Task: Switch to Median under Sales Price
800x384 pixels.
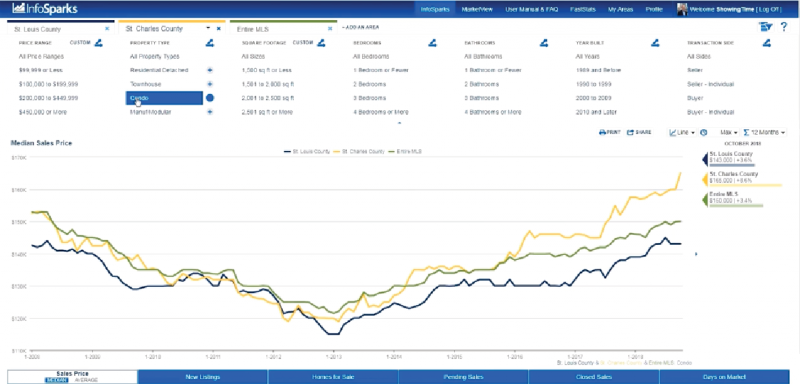Action: [56, 380]
